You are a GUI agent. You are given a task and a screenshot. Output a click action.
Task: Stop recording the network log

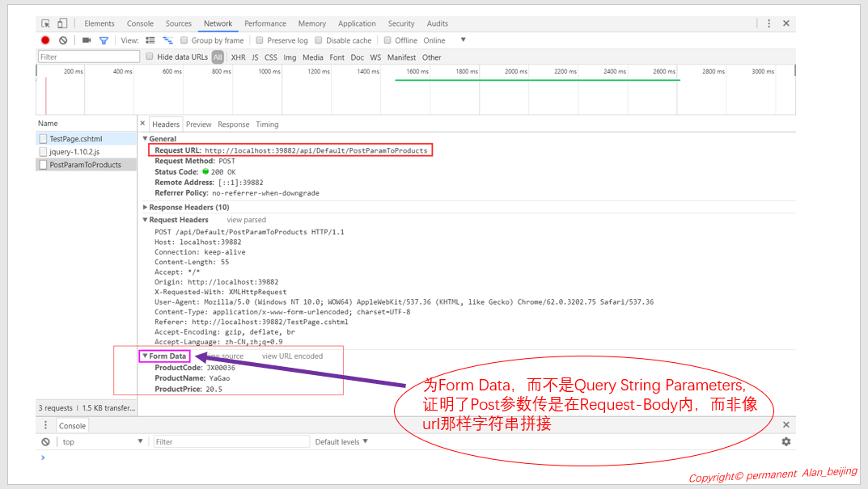click(x=45, y=40)
